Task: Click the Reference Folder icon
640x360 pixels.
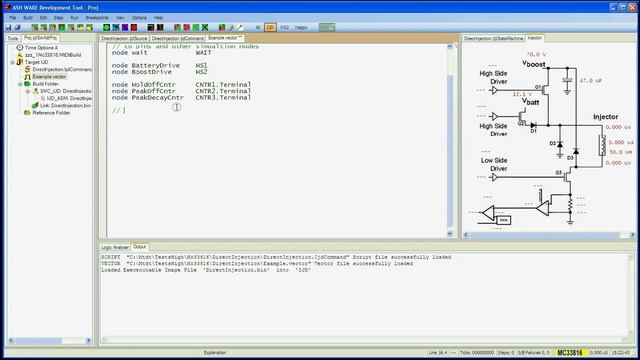Action: [x=27, y=113]
